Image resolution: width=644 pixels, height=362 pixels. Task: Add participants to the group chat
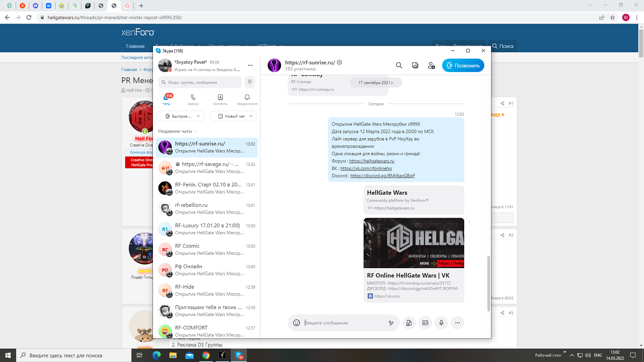point(431,65)
